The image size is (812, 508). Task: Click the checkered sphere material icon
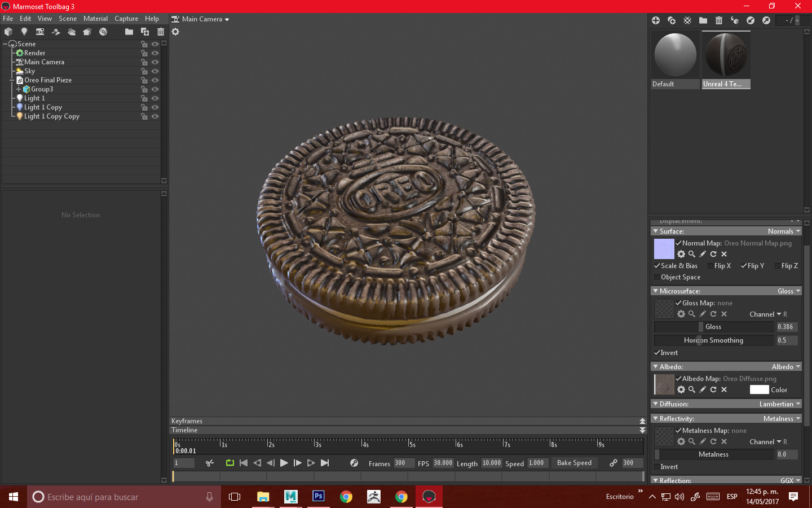[x=687, y=20]
